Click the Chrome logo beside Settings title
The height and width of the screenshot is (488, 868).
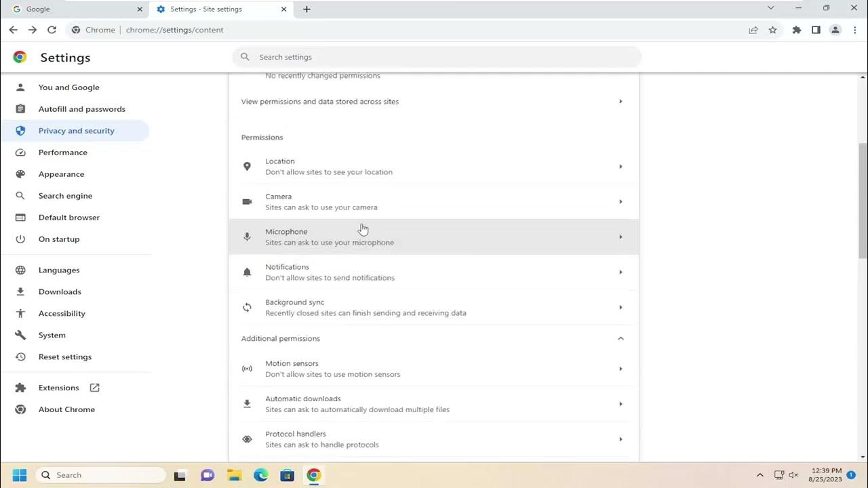point(20,58)
